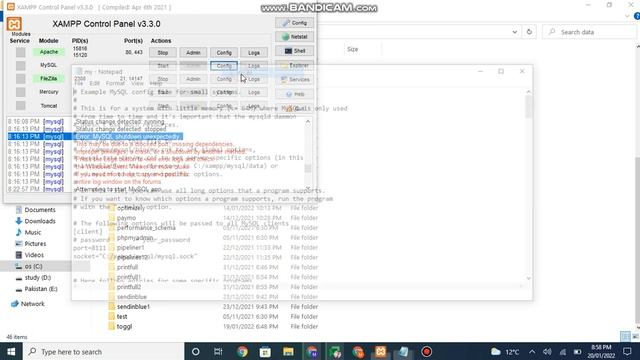Select the printfull2 folder
The height and width of the screenshot is (360, 640).
click(x=129, y=287)
